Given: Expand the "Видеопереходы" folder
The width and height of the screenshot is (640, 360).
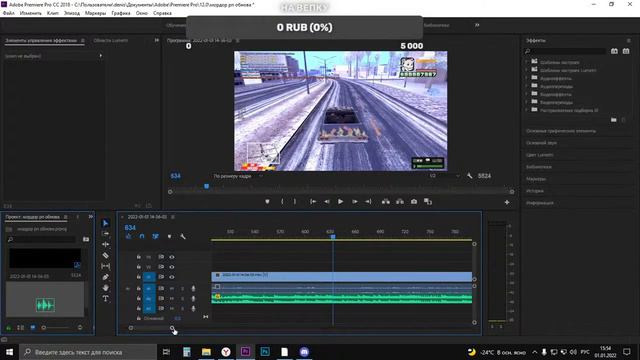Looking at the screenshot, I should click(x=527, y=102).
